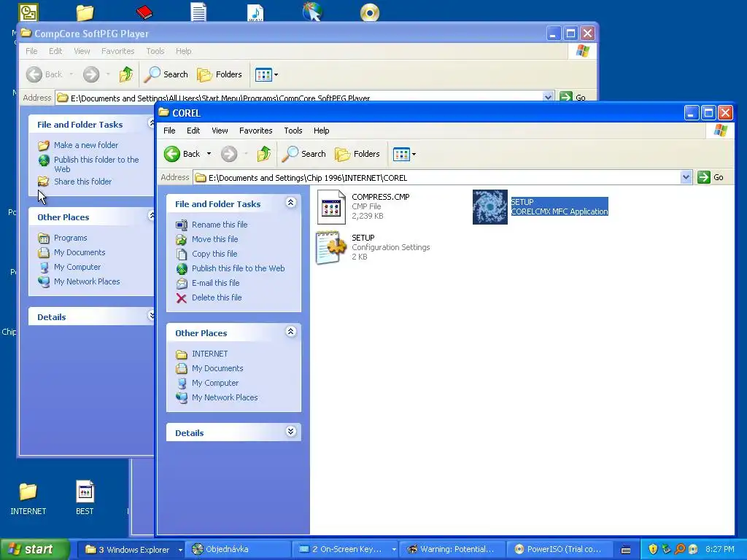Open View menu in COREL window
Screen dimensions: 747x560
point(220,131)
